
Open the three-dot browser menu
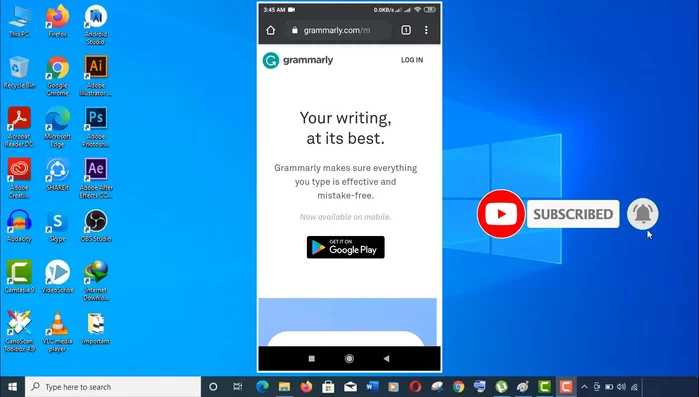click(426, 30)
